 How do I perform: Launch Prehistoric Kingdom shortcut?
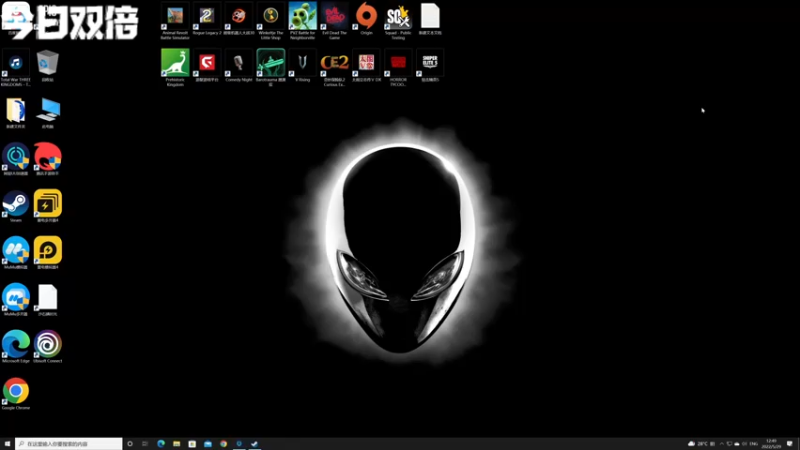click(x=175, y=68)
